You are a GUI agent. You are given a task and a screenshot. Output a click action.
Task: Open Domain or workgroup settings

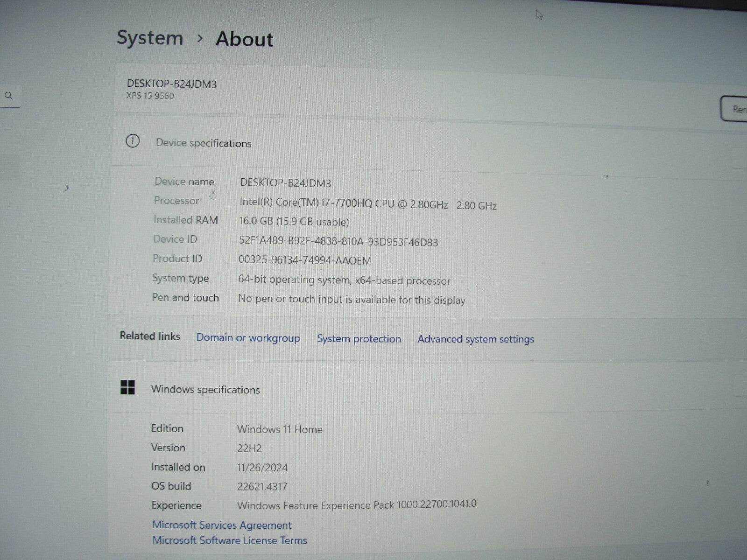248,338
